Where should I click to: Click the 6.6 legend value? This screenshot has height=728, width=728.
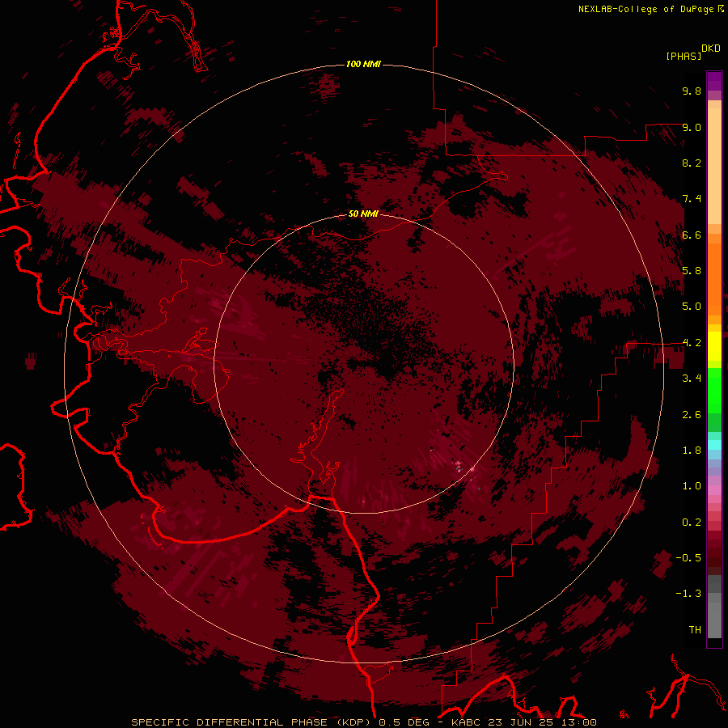point(692,235)
